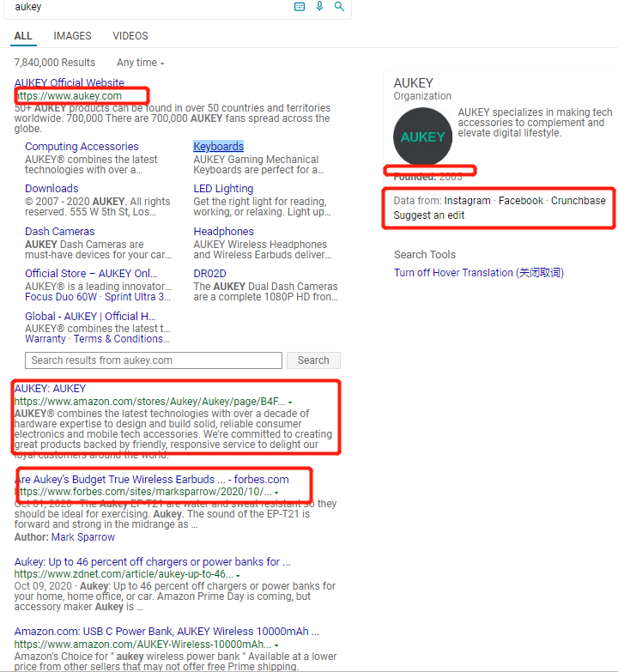Screen dimensions: 618x672
Task: Open the Computing Accessories sitelink
Action: 82,147
